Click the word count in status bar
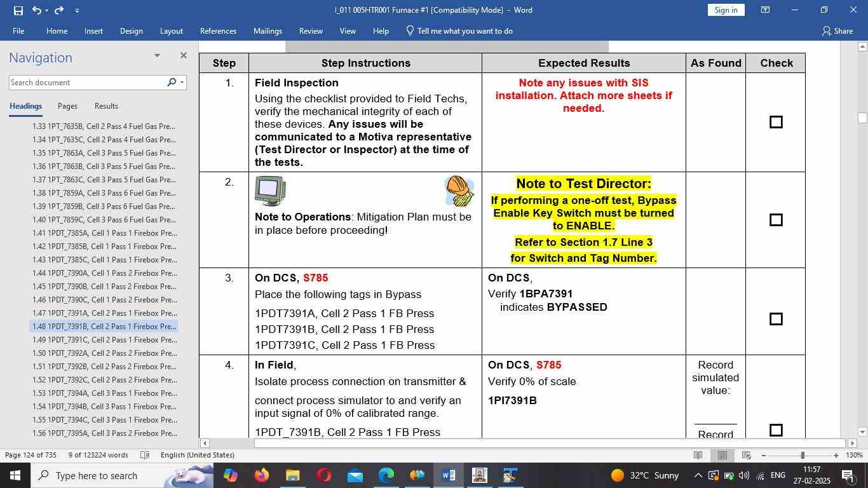This screenshot has height=488, width=868. pyautogui.click(x=98, y=455)
